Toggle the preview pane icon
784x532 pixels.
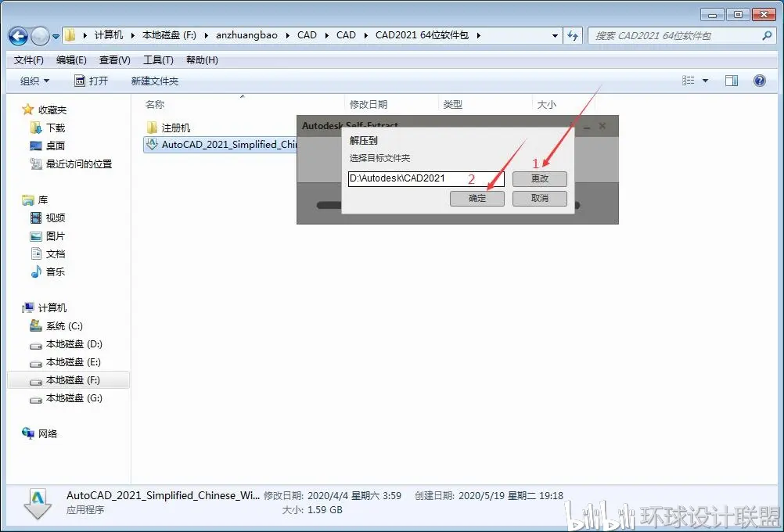point(732,81)
